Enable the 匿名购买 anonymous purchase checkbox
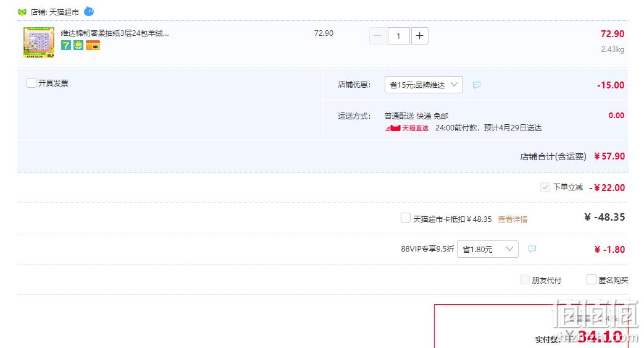Image resolution: width=644 pixels, height=348 pixels. pos(592,280)
